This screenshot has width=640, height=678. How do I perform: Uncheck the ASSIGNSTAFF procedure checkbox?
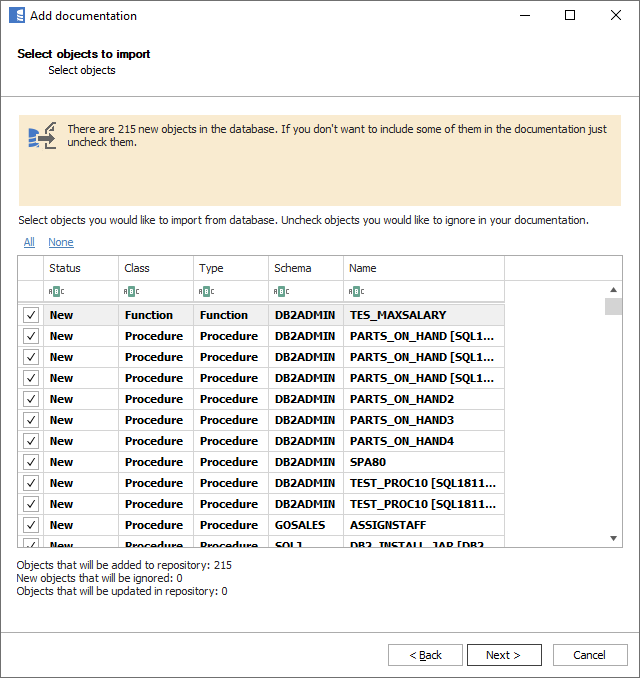31,525
